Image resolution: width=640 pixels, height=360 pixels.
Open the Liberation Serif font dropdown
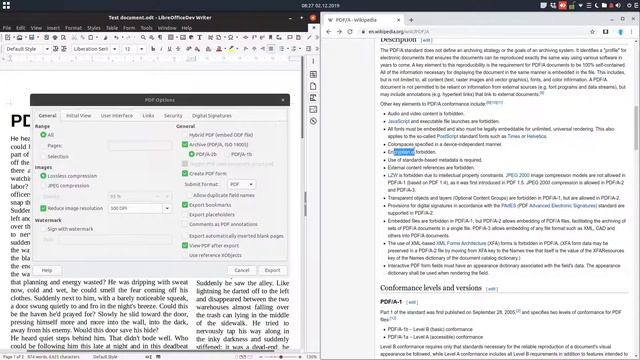(115, 49)
